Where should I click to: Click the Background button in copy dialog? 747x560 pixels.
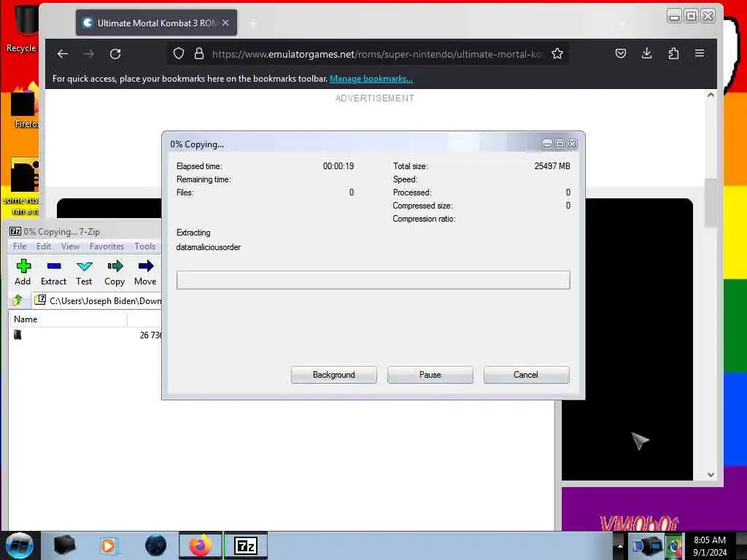[334, 375]
